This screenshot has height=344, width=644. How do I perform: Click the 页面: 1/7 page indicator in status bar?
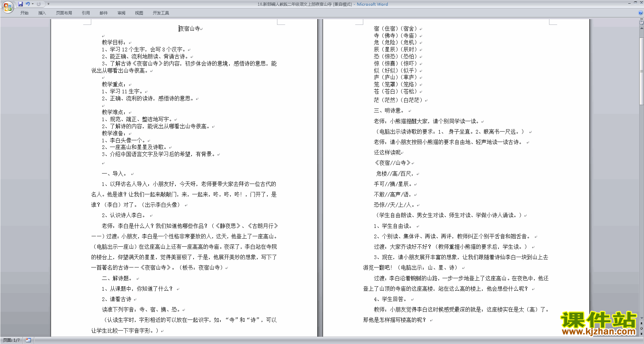(x=11, y=340)
